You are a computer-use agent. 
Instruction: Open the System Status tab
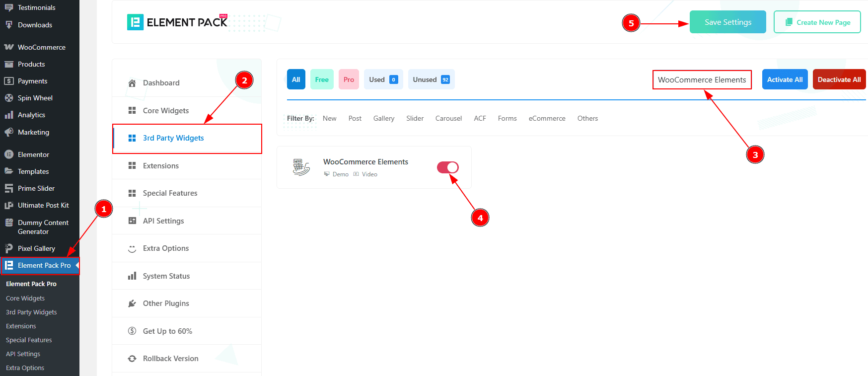pos(187,276)
